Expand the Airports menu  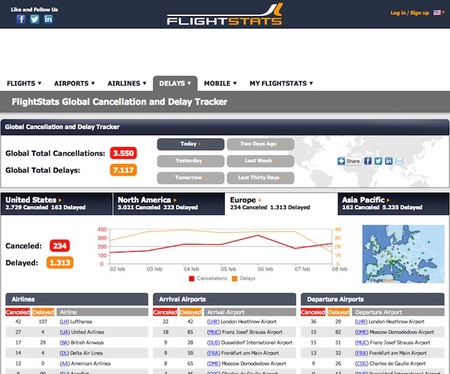(x=75, y=83)
